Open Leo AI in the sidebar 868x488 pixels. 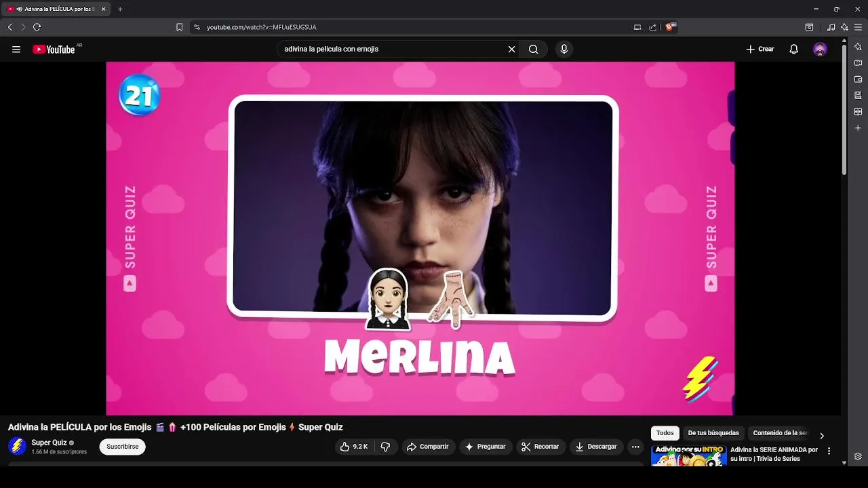(x=858, y=47)
